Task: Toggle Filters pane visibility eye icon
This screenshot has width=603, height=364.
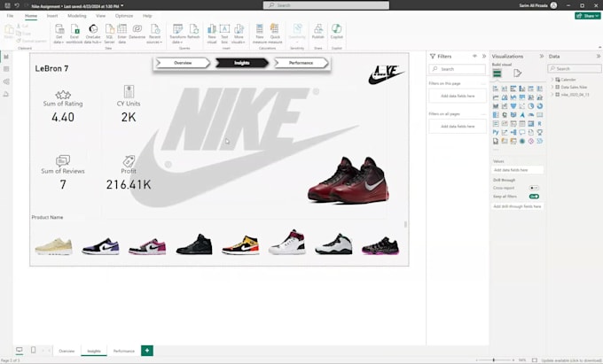Action: click(x=474, y=56)
